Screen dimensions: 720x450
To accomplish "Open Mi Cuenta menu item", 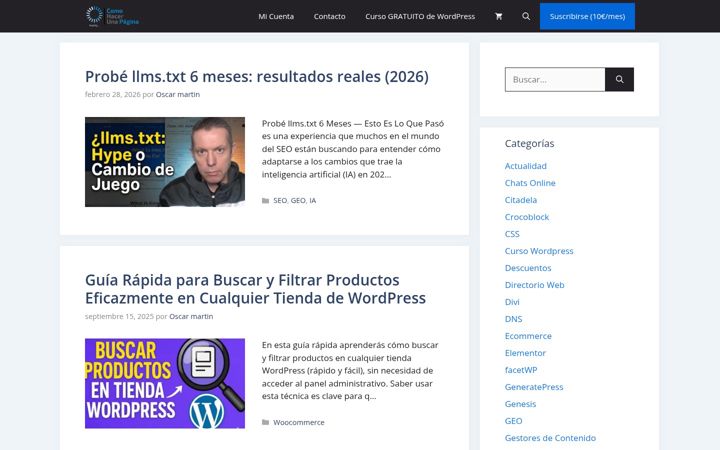I will [276, 17].
